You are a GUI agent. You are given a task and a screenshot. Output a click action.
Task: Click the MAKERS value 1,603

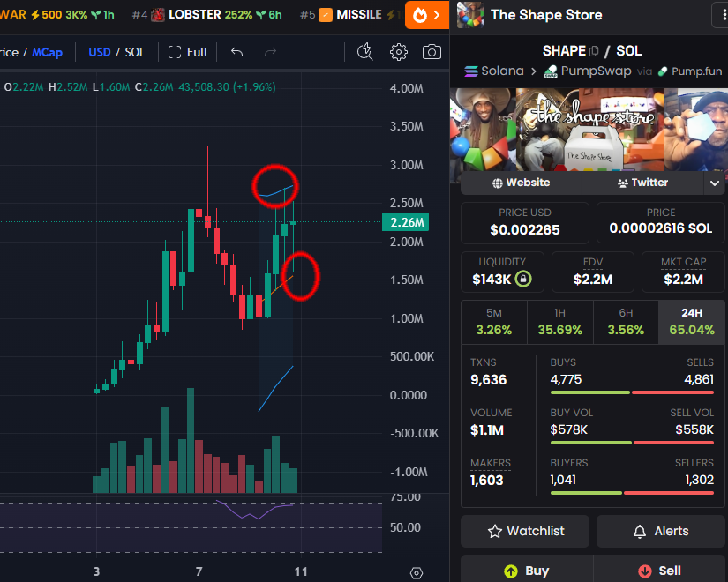(486, 481)
